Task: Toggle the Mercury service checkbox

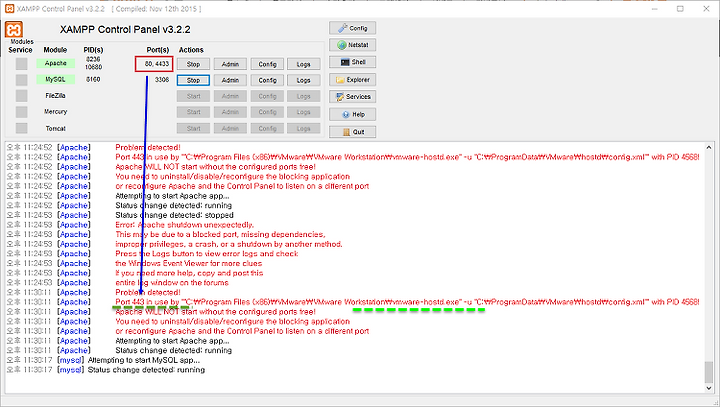Action: coord(22,112)
